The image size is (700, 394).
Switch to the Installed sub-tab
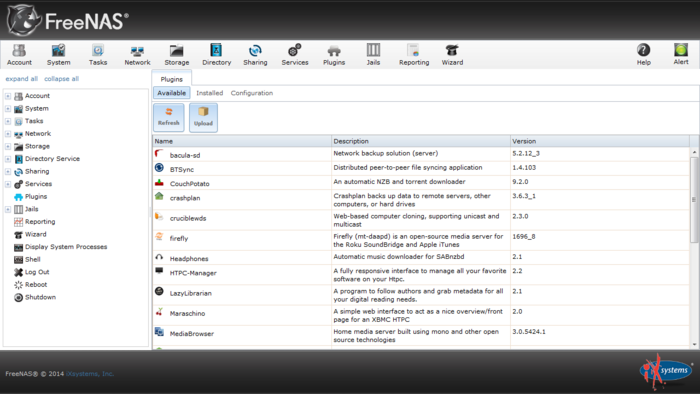click(209, 93)
